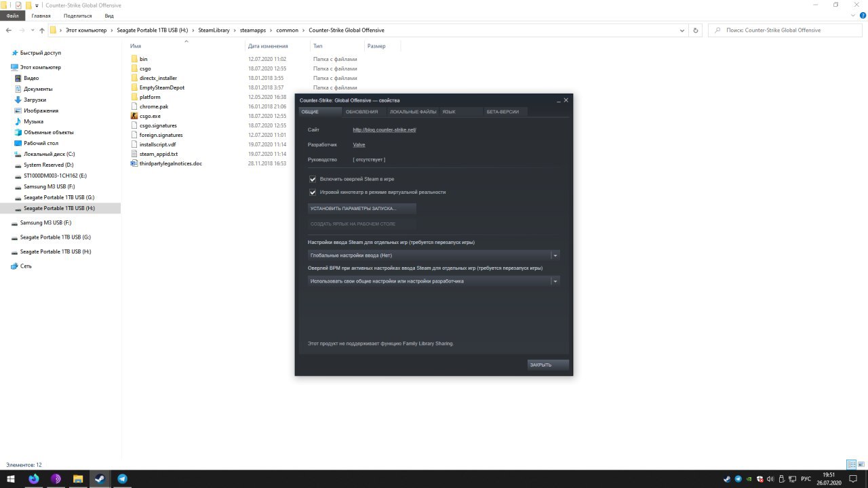The width and height of the screenshot is (868, 488).
Task: Open Windows Security shield tray icon
Action: coord(760,479)
